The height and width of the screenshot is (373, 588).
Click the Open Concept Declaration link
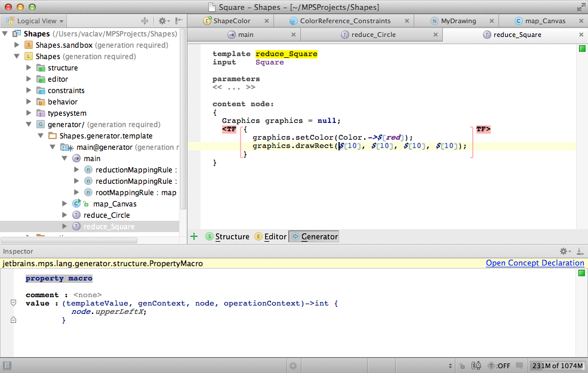pyautogui.click(x=534, y=263)
